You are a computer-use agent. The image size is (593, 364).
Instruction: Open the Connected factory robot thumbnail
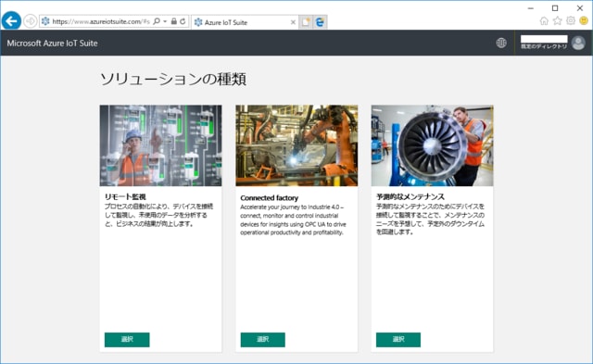pyautogui.click(x=296, y=145)
